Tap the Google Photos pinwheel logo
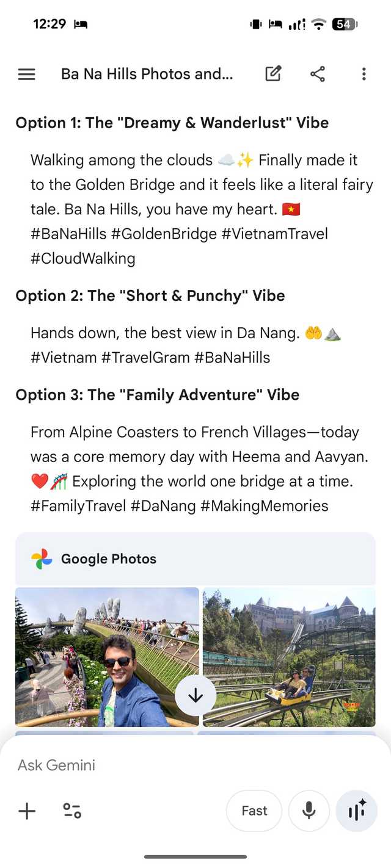 [x=42, y=559]
